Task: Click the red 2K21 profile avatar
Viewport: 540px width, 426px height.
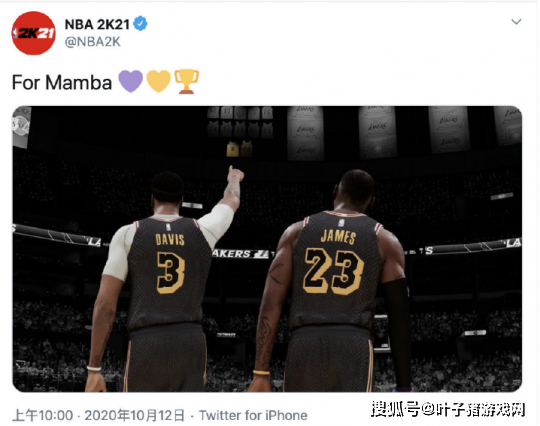Action: click(x=33, y=33)
